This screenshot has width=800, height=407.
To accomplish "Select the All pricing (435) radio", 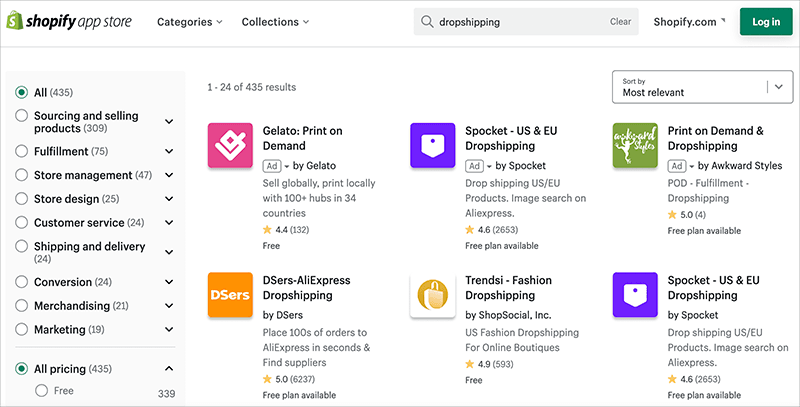I will coord(21,369).
